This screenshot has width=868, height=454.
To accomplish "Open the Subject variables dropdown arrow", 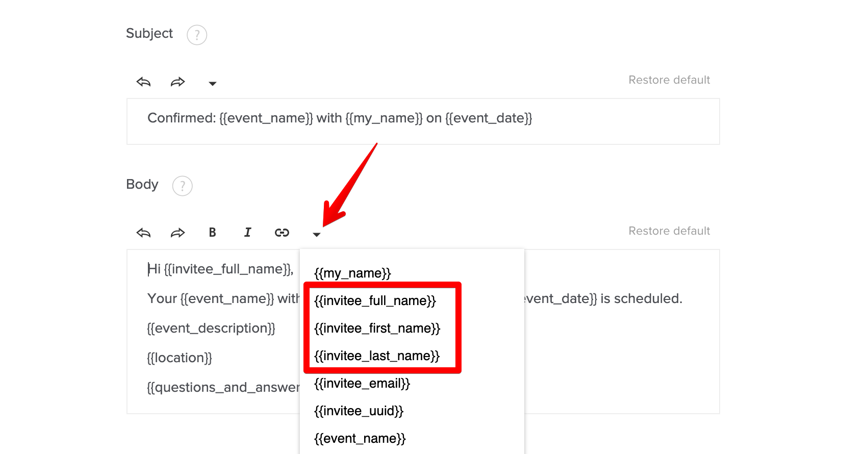I will [213, 84].
